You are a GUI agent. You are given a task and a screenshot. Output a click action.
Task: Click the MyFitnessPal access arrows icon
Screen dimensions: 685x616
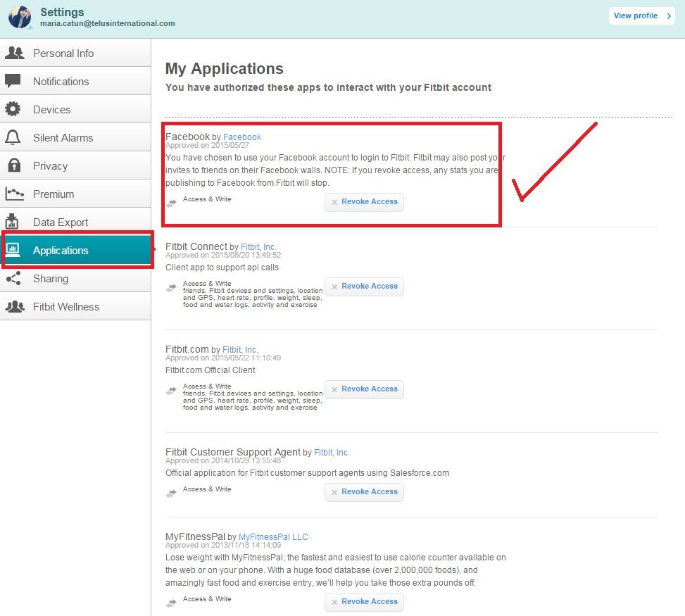pyautogui.click(x=171, y=603)
